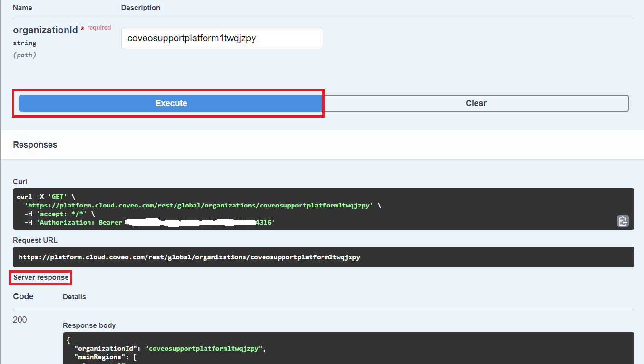Screen dimensions: 644x364
Task: Click the 200 response code
Action: (x=20, y=320)
